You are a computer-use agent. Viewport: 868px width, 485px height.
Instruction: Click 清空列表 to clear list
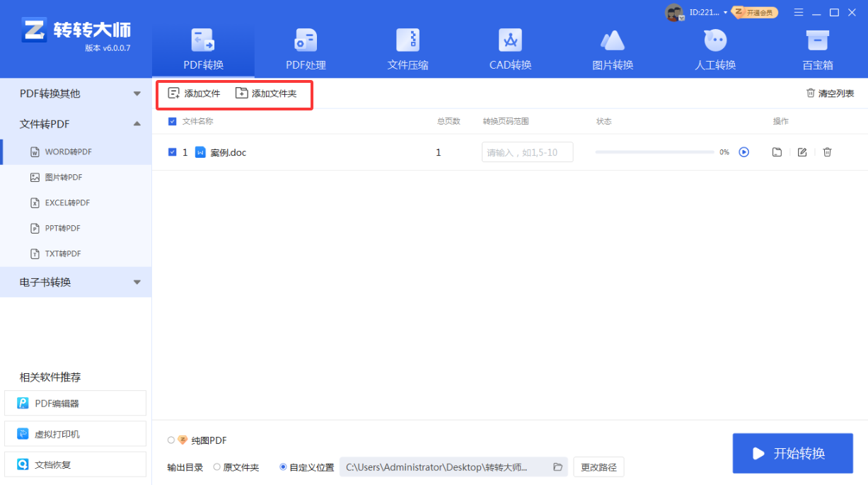tap(830, 93)
